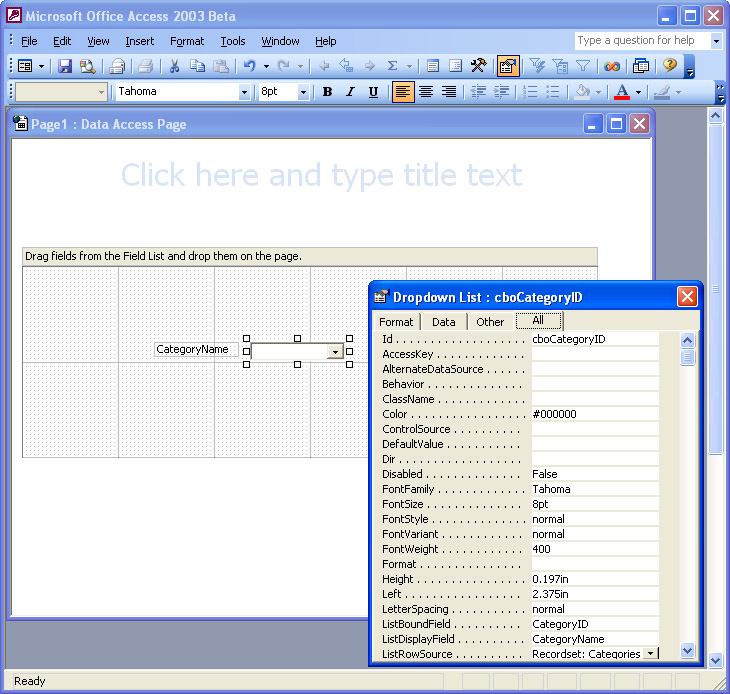Select the Format tab in properties

pos(396,322)
